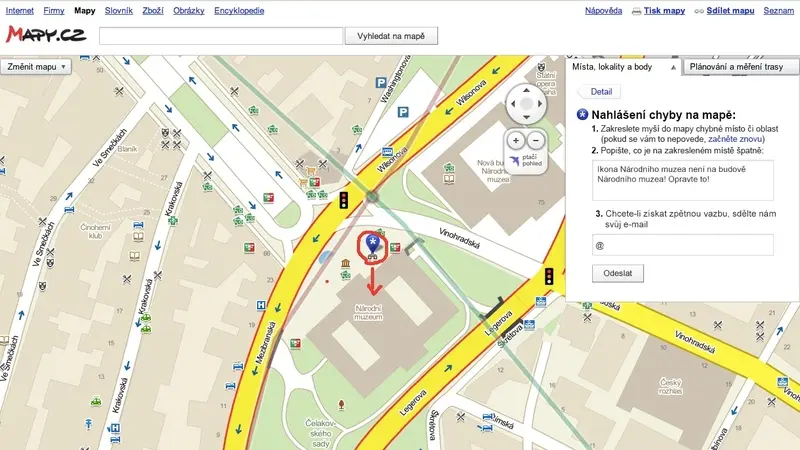Open the Sdílet mapu link
This screenshot has height=450, width=800.
pyautogui.click(x=730, y=10)
